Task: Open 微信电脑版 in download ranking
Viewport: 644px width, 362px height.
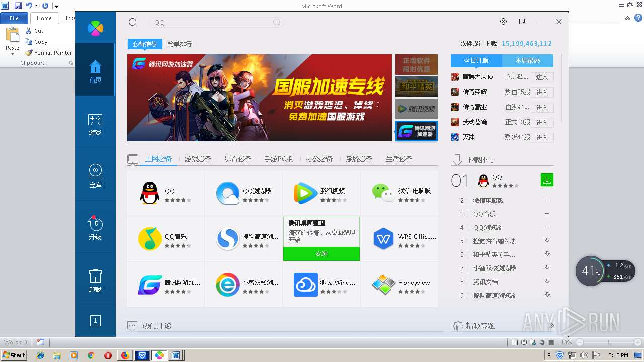Action: (488, 201)
